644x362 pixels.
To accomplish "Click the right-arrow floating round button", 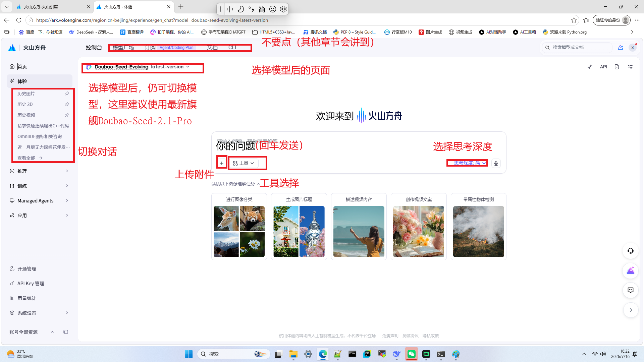I will (631, 310).
